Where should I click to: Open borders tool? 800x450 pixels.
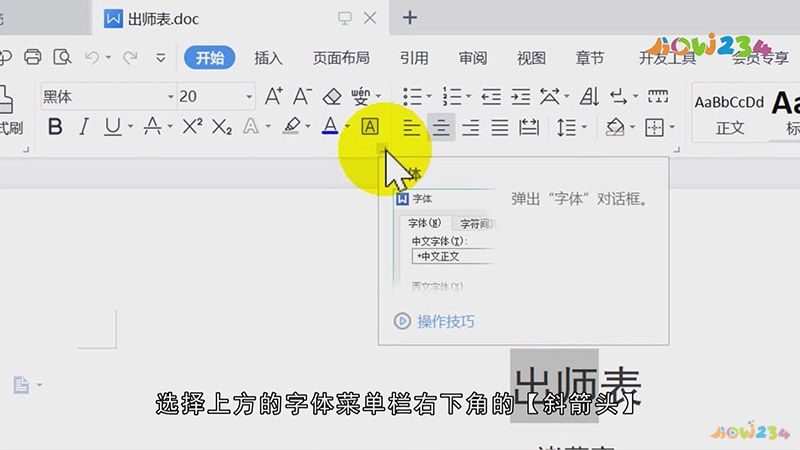click(655, 127)
